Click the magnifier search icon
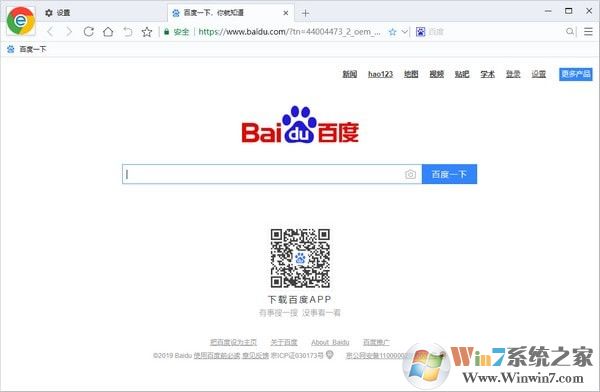Screen dimensions: 600x392 (570, 32)
